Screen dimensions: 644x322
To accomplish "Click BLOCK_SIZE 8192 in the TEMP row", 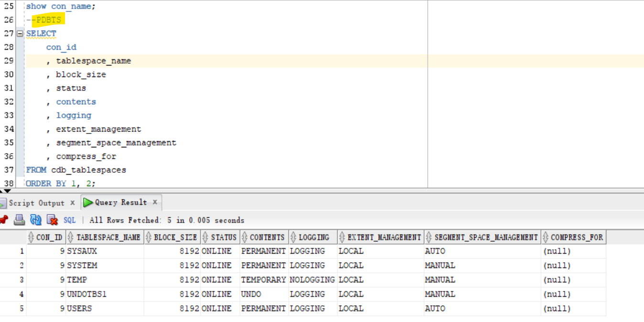I will 172,280.
